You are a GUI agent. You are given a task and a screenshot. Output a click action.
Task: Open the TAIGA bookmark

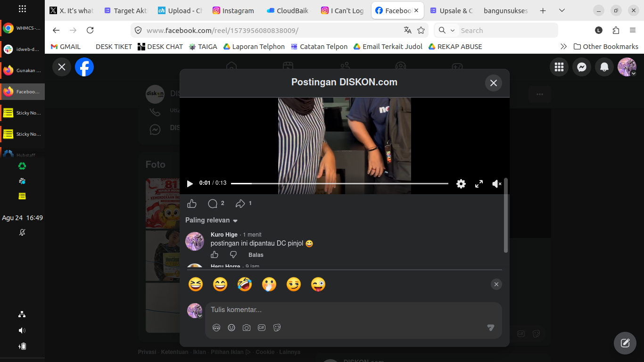coord(203,47)
